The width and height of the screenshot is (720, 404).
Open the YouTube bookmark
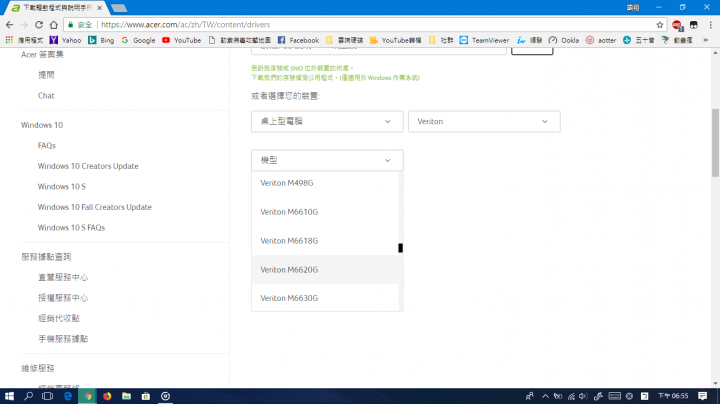coord(181,40)
